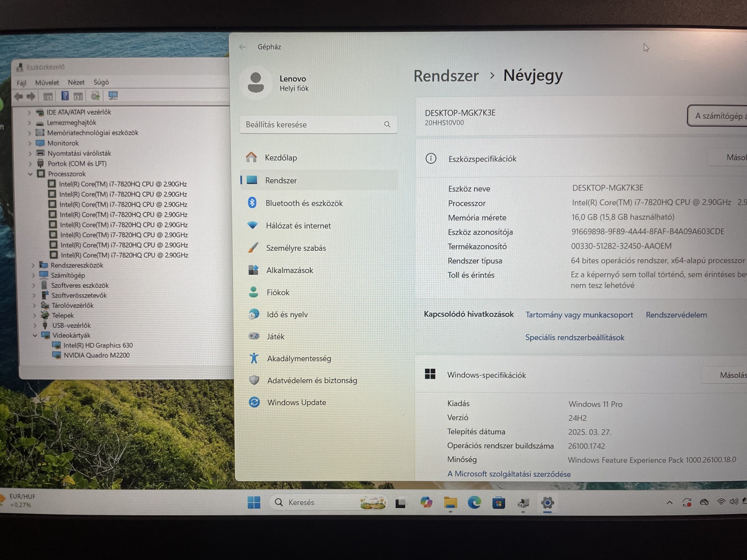Image resolution: width=747 pixels, height=560 pixels.
Task: Collapse the Processzorok node
Action: coord(30,174)
